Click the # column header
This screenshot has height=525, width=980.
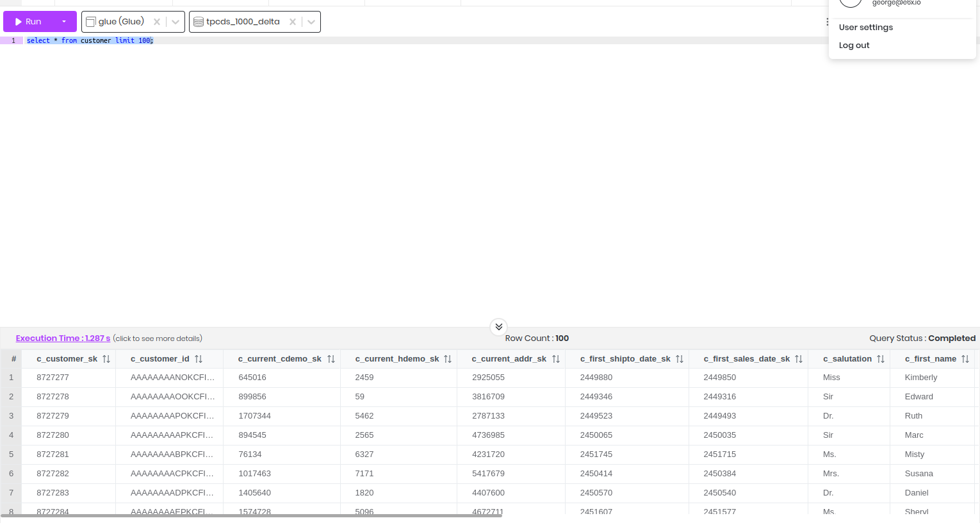(x=13, y=359)
